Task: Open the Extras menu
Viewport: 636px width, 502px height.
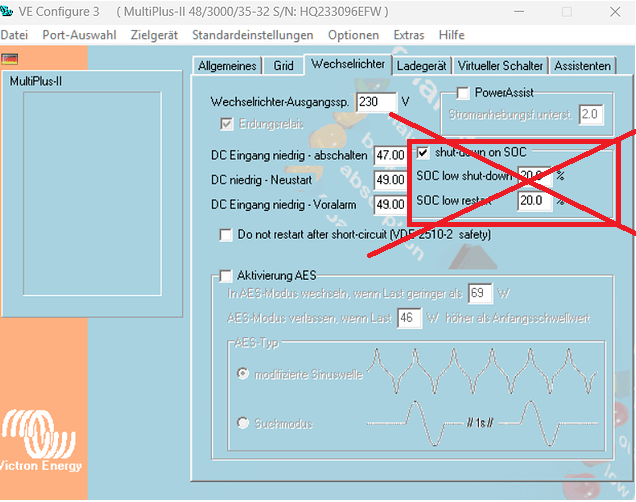Action: pyautogui.click(x=409, y=35)
